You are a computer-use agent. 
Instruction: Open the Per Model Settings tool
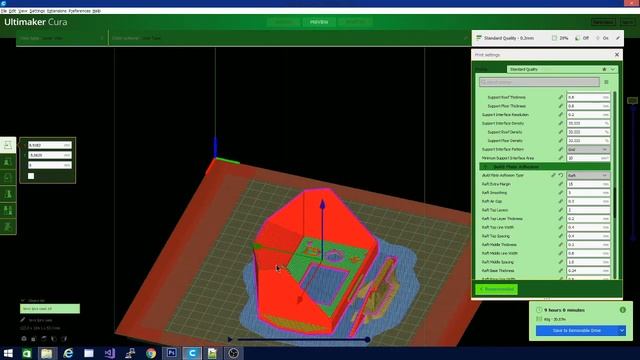coord(8,211)
